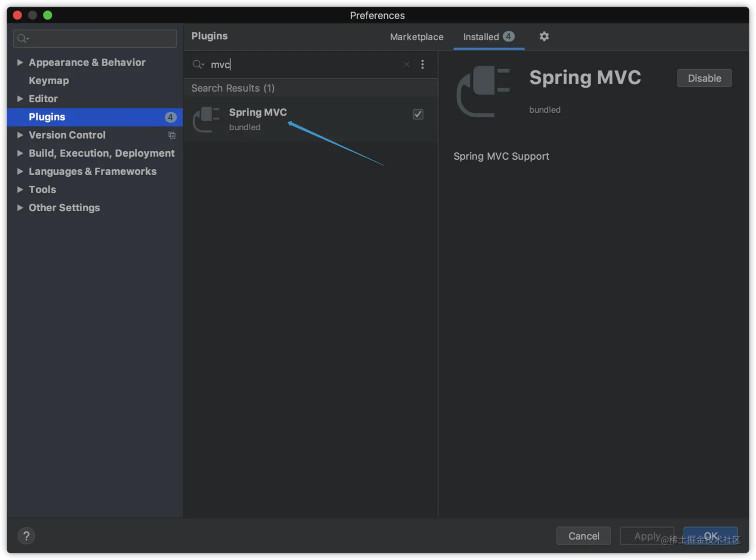This screenshot has width=756, height=560.
Task: Open the Editor settings category
Action: click(43, 99)
